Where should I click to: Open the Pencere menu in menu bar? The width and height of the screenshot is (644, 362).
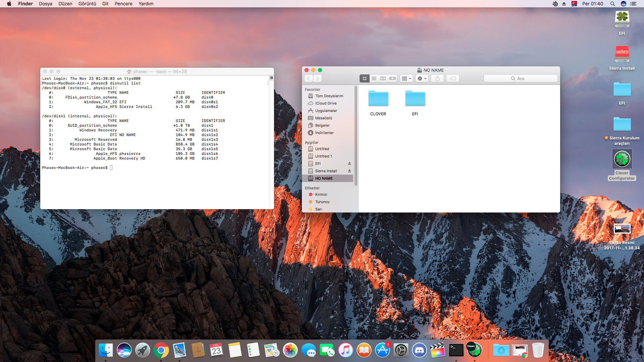pyautogui.click(x=123, y=4)
